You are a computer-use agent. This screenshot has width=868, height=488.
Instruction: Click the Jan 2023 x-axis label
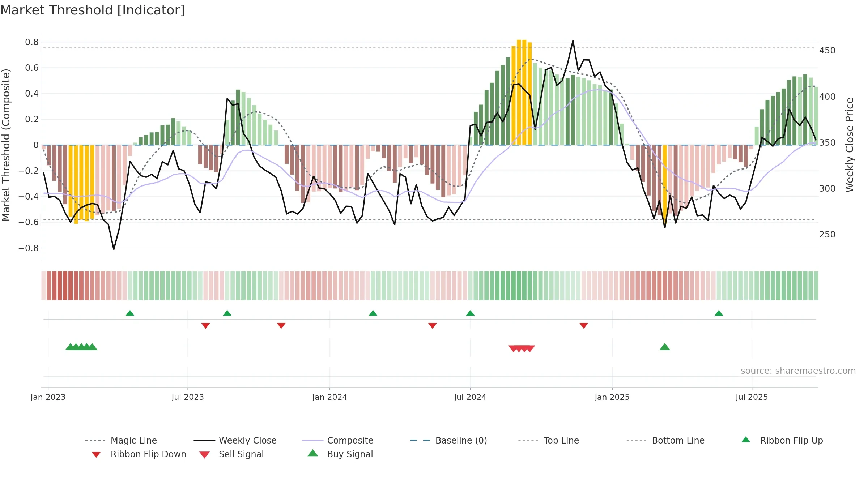pos(48,397)
